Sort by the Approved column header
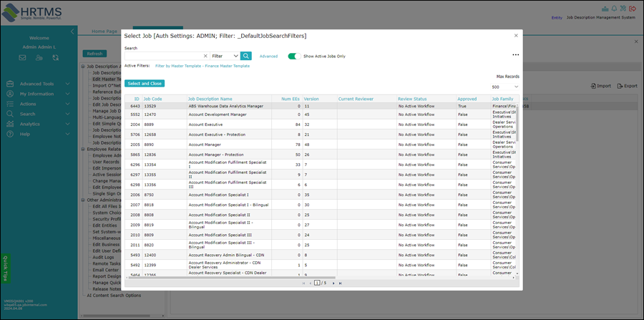This screenshot has width=644, height=320. tap(467, 99)
